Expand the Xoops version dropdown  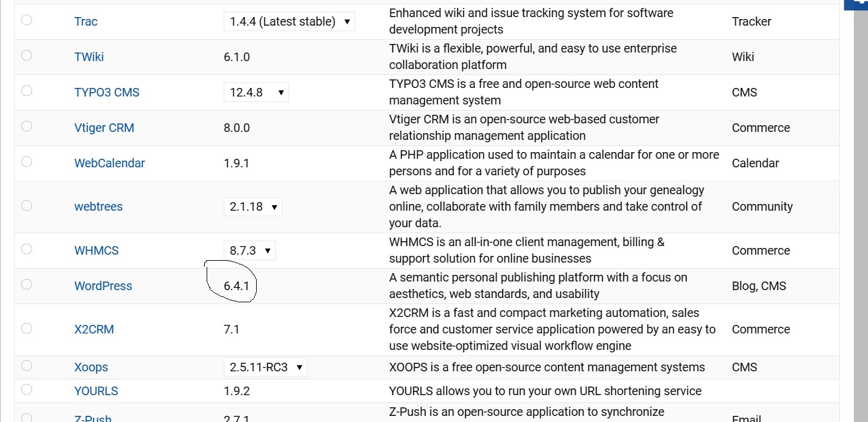[x=265, y=367]
